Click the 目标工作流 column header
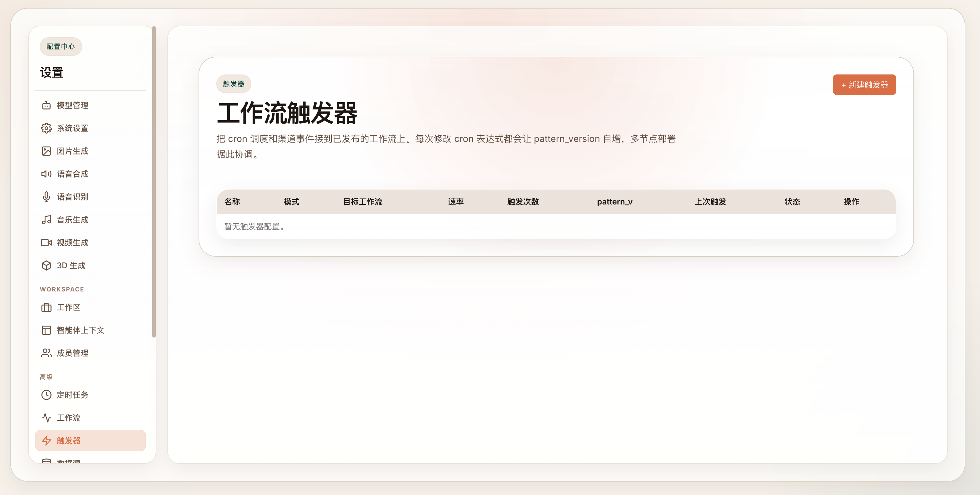980x495 pixels. click(363, 201)
